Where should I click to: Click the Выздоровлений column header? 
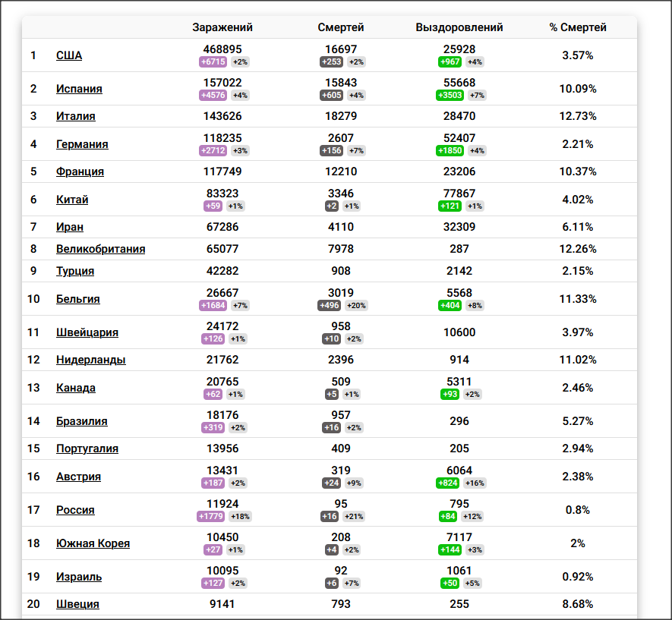click(459, 27)
